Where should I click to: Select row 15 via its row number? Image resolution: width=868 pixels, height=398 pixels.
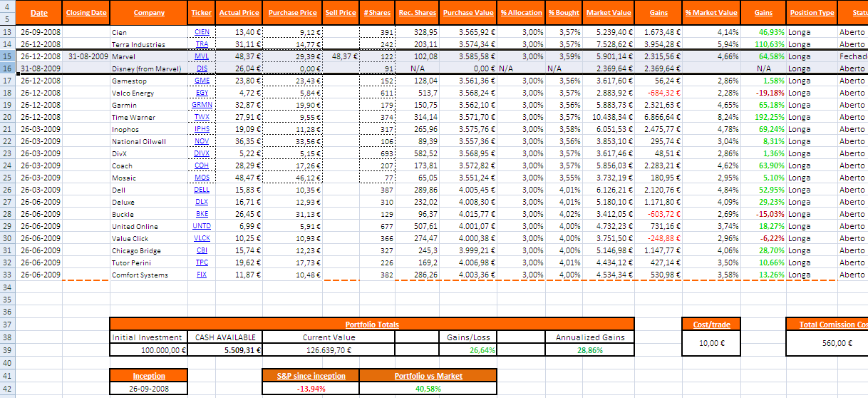(8, 56)
